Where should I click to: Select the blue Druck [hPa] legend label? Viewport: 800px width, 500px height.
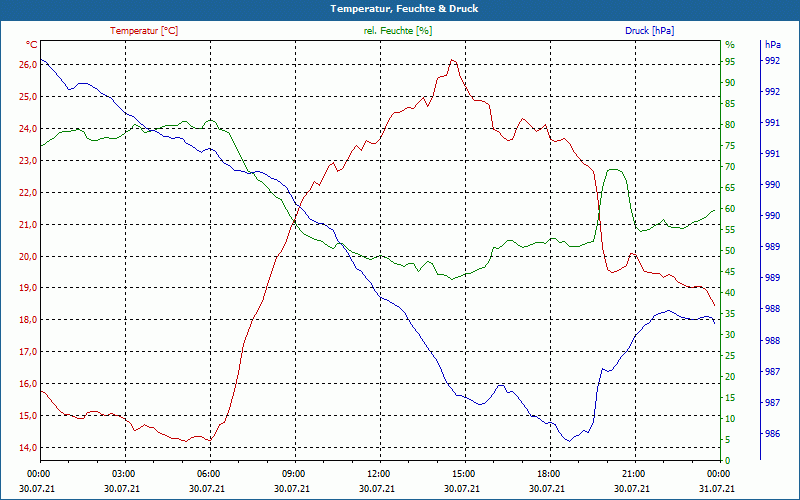pyautogui.click(x=649, y=31)
